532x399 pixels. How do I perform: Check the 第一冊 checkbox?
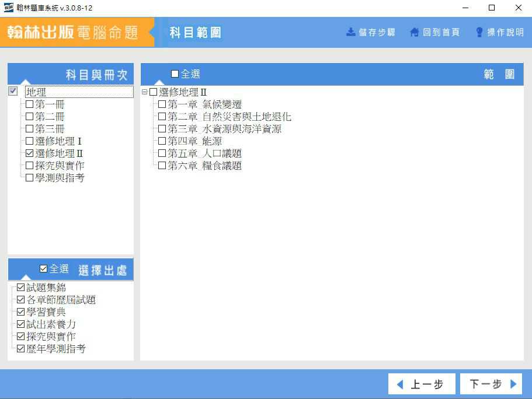tap(30, 104)
